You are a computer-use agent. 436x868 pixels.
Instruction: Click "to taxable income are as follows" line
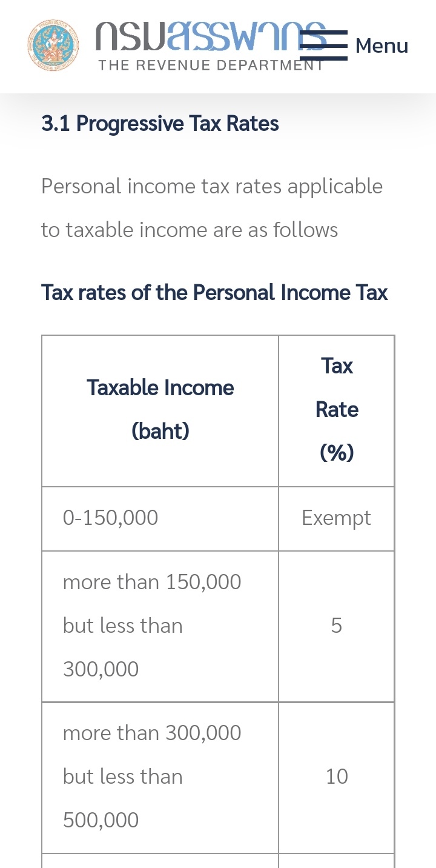(190, 230)
